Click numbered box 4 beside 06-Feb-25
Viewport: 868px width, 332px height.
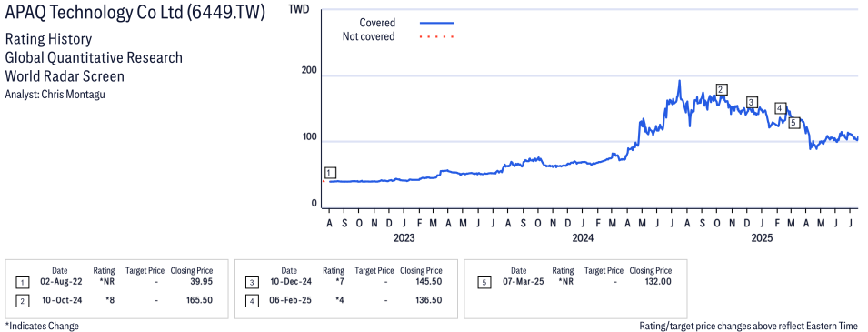coord(251,300)
